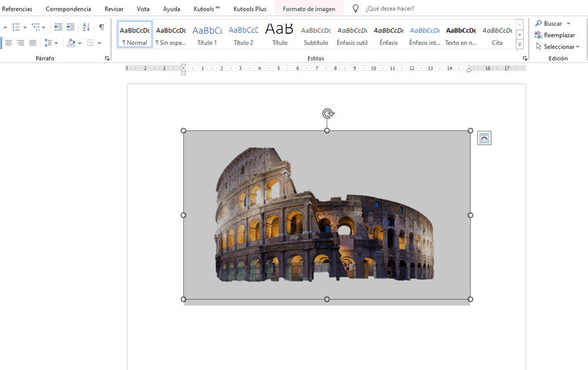Click the Buscar button
Viewport: 588px width, 370px height.
pyautogui.click(x=552, y=23)
